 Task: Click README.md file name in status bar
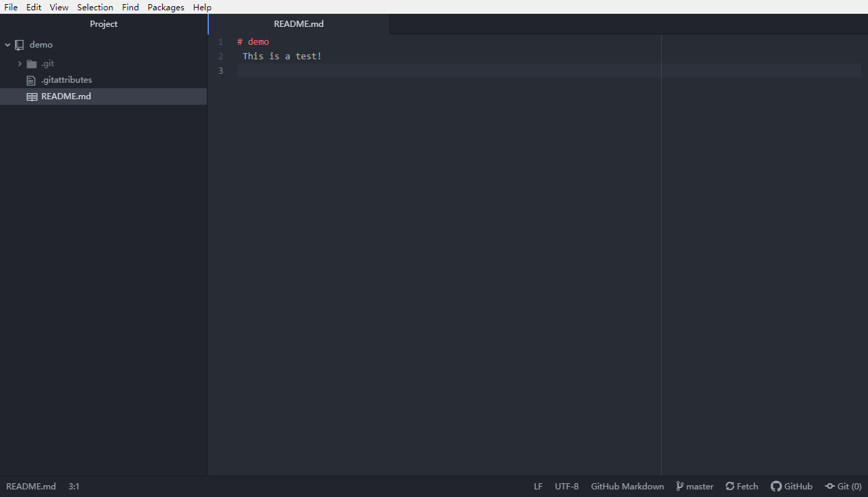31,487
